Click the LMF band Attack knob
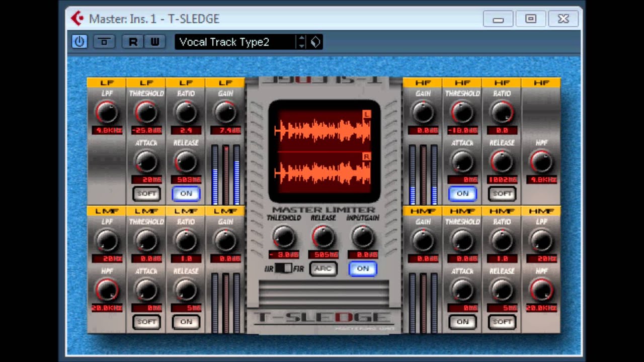The image size is (644, 362). pos(146,290)
